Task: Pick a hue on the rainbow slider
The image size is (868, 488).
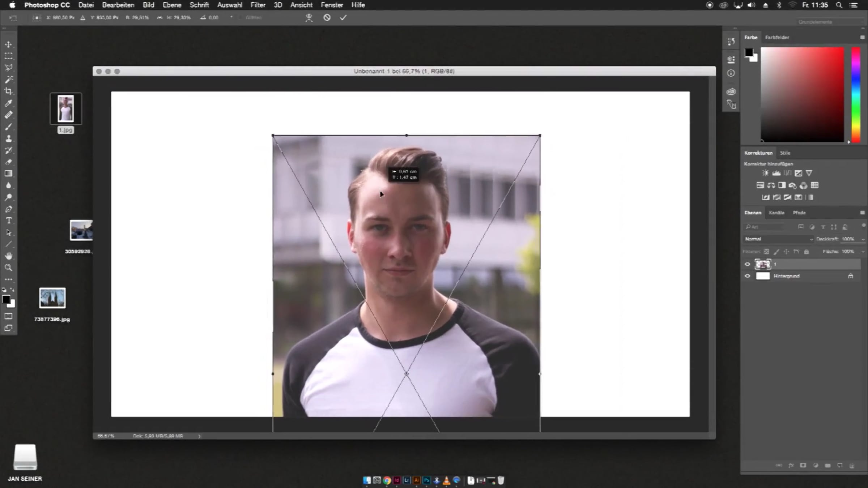Action: (x=856, y=95)
